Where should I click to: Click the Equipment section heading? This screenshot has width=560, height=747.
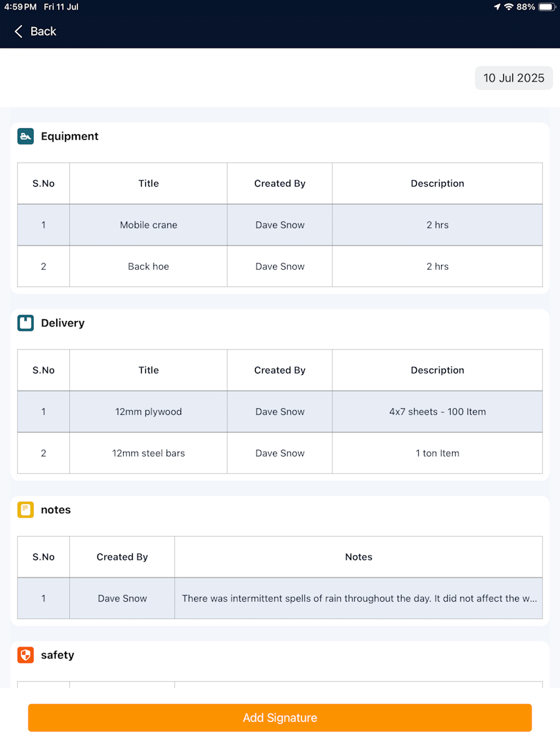coord(70,136)
